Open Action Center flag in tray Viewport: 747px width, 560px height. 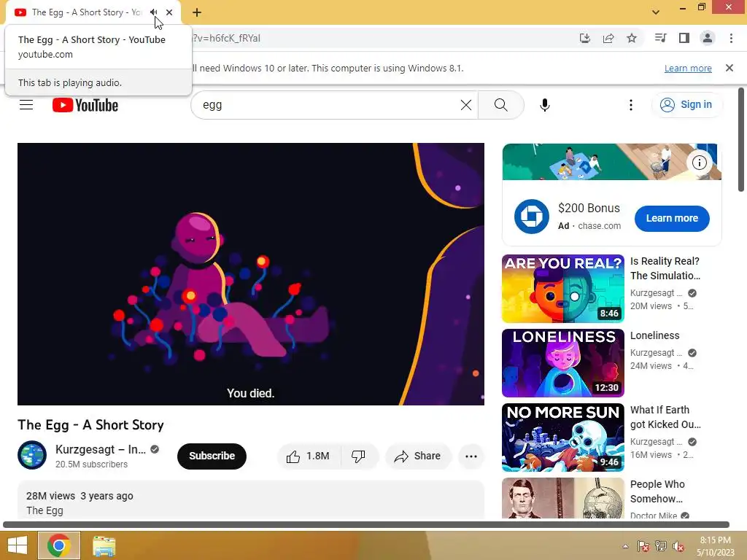[x=643, y=546]
